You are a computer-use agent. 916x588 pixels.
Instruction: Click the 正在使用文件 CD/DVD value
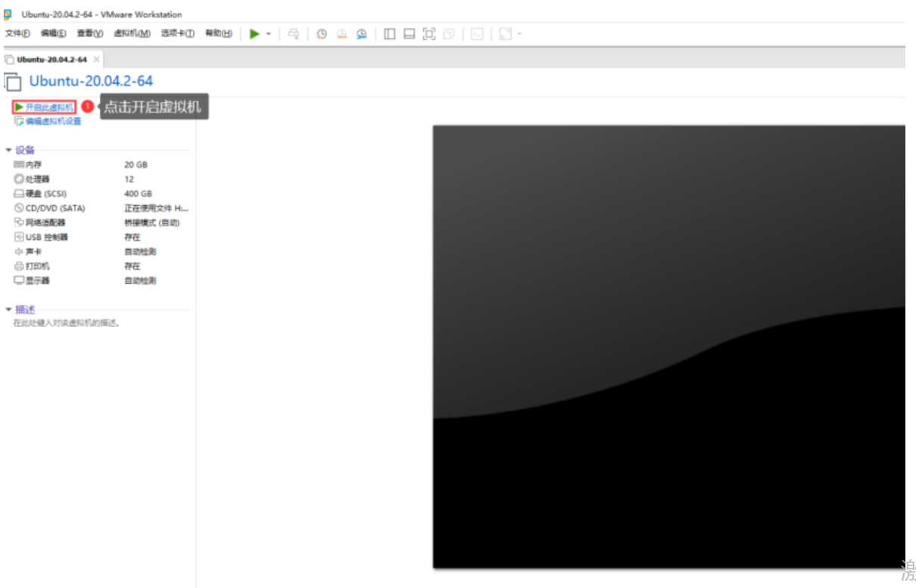[x=156, y=208]
